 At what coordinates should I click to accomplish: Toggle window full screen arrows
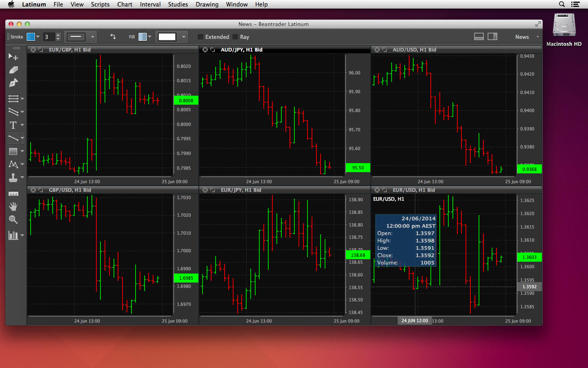point(538,24)
